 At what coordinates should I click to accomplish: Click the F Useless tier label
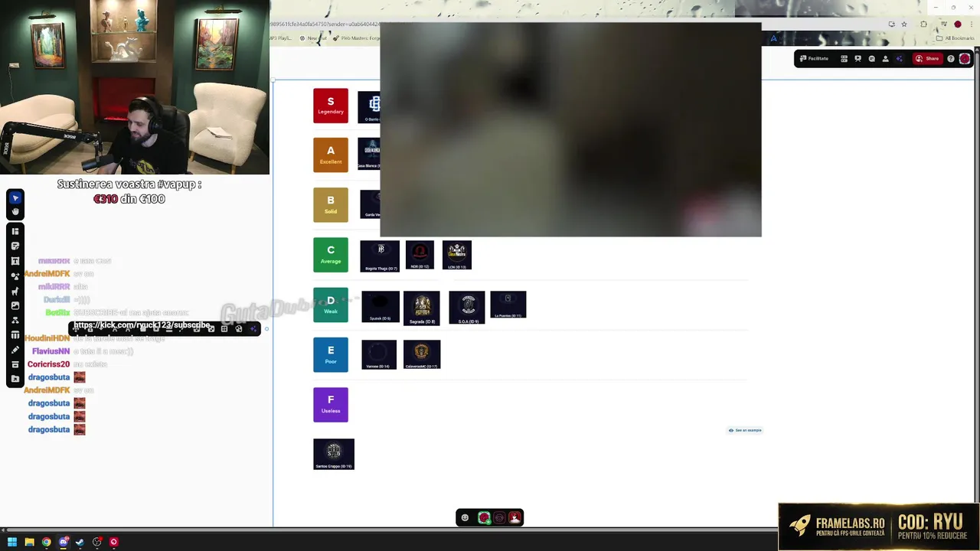click(x=331, y=405)
